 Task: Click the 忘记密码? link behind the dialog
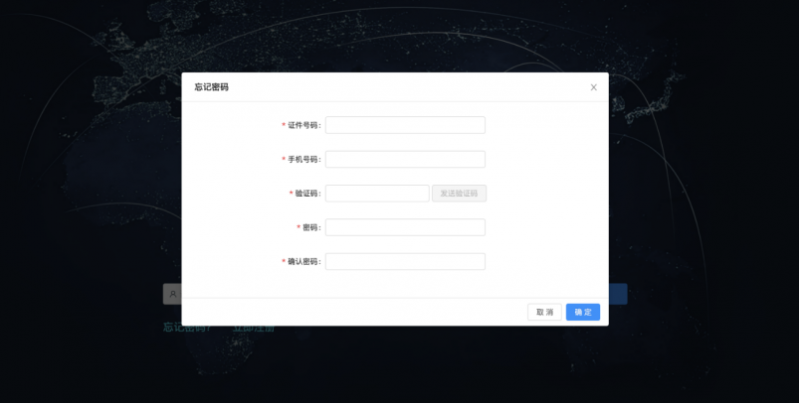187,327
